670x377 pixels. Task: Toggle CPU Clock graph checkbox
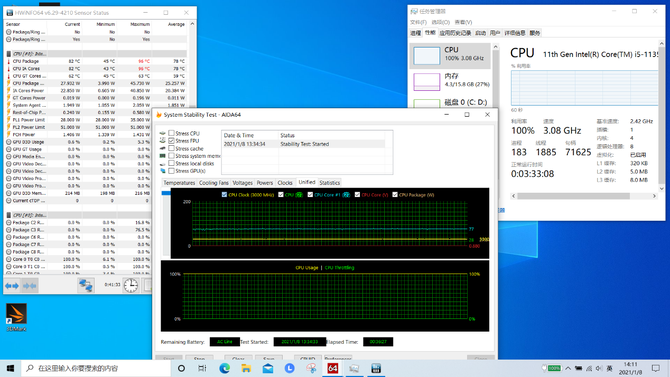(x=224, y=194)
